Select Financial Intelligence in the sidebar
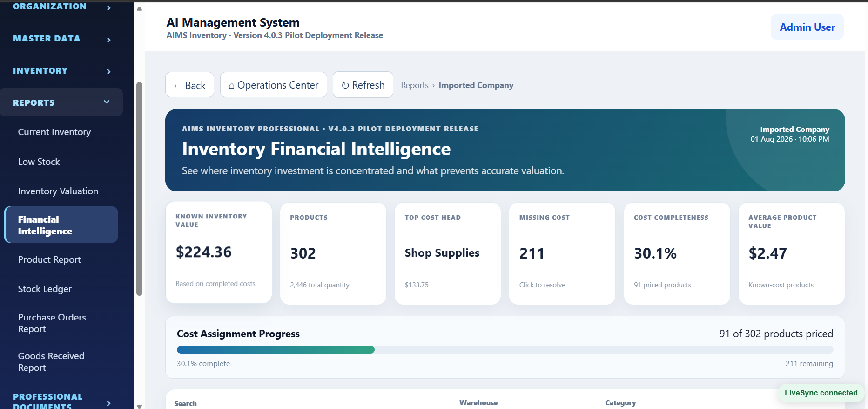This screenshot has width=868, height=409. coord(61,225)
